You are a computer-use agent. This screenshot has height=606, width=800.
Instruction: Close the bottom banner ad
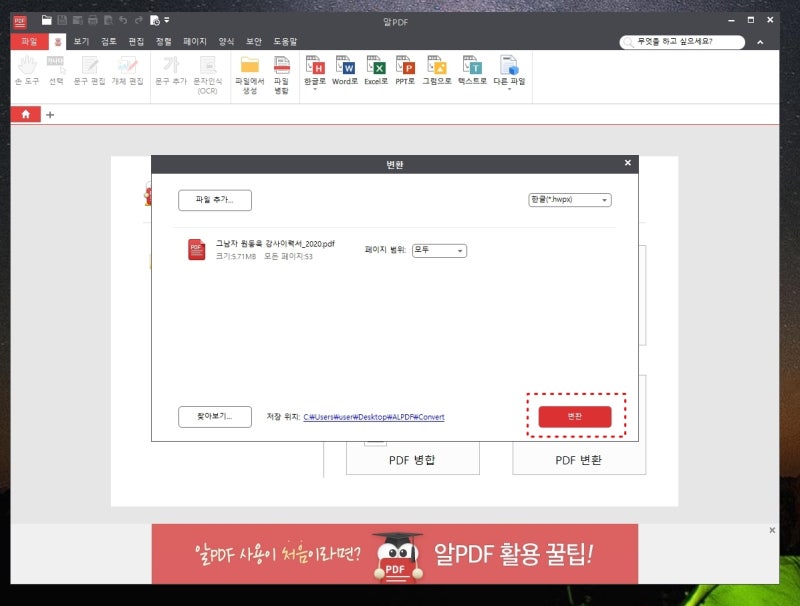pyautogui.click(x=772, y=531)
